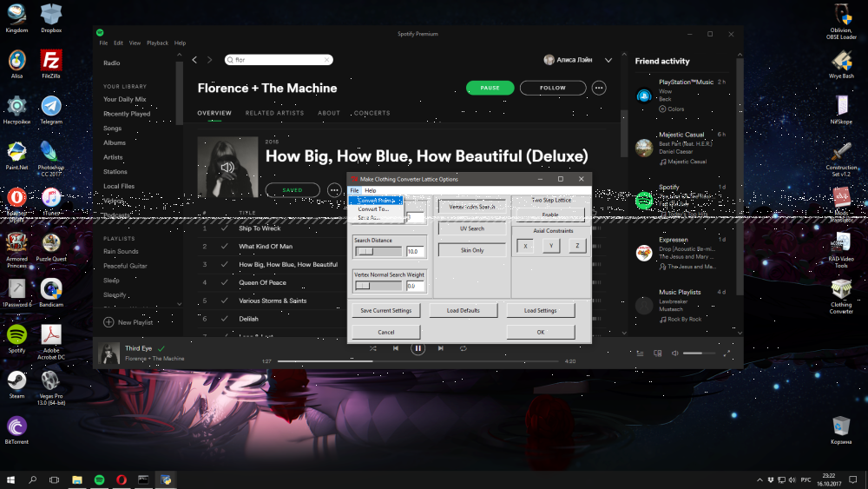
Task: Click track progress bar
Action: (418, 361)
